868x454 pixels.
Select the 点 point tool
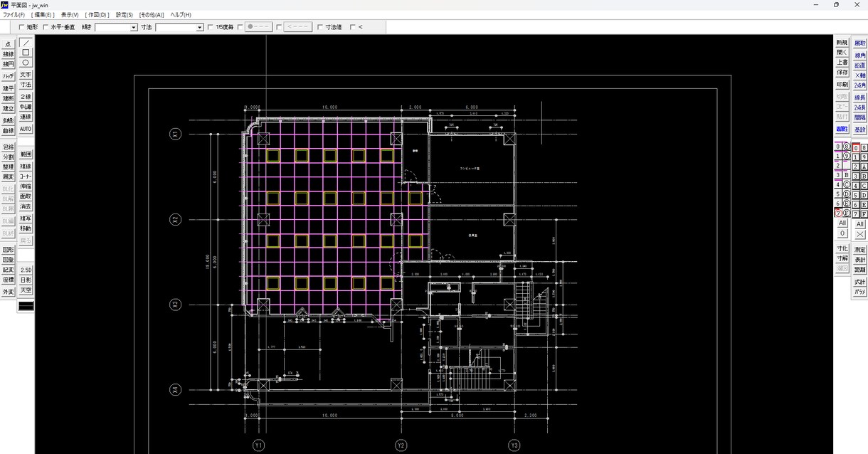pyautogui.click(x=9, y=44)
